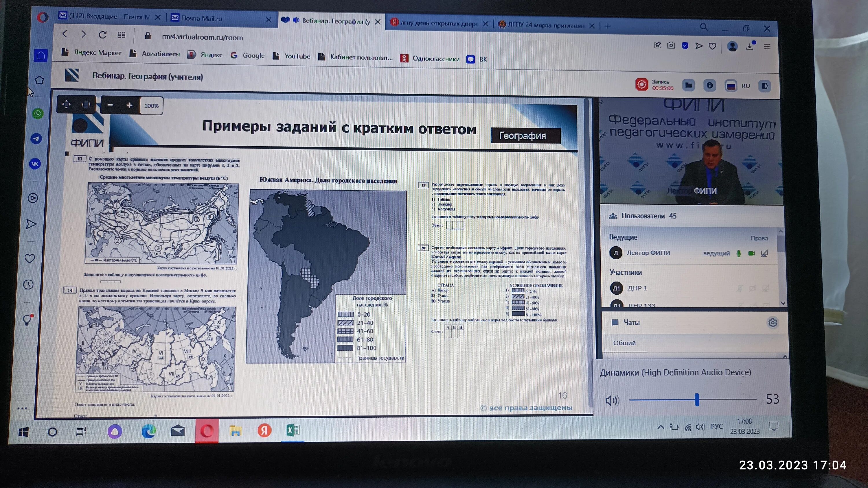Open History clock in sidebar
This screenshot has width=868, height=488.
tap(28, 284)
